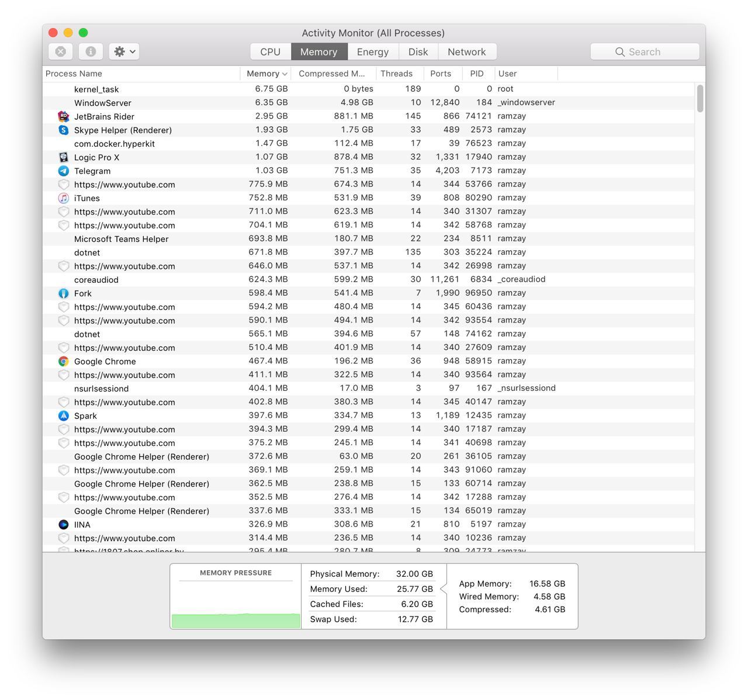Click the Skype Helper (Renderer) icon

pos(64,130)
